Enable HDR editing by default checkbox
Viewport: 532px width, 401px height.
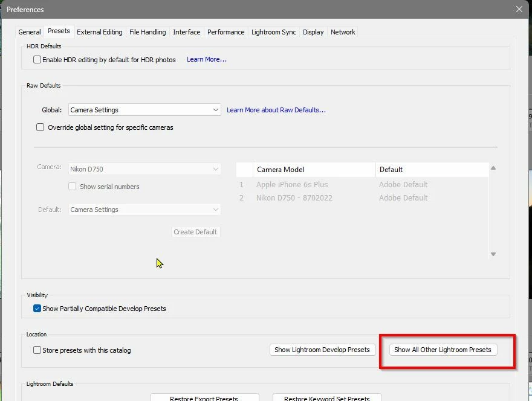[37, 60]
